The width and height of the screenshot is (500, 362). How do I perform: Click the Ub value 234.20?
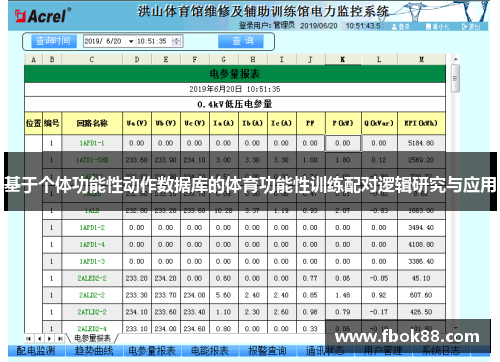pyautogui.click(x=166, y=279)
